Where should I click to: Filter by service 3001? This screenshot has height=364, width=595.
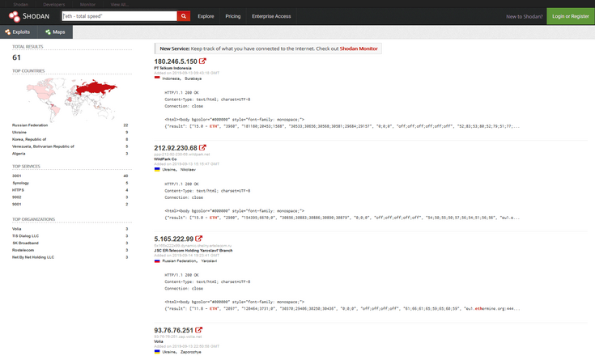coord(17,176)
